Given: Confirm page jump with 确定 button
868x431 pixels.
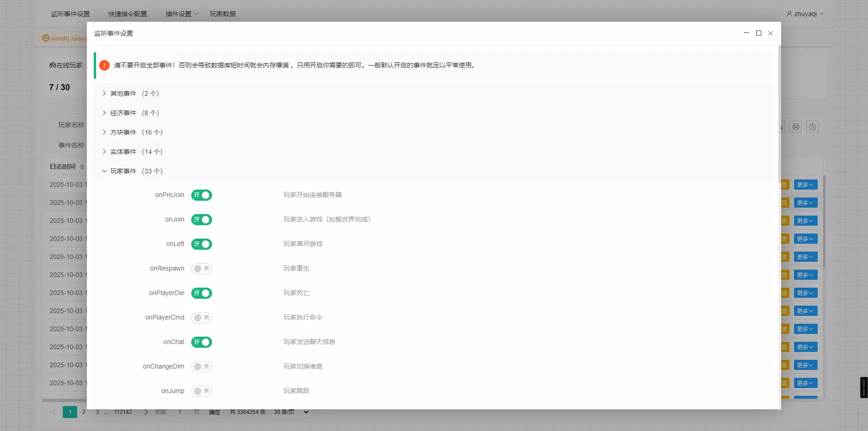Looking at the screenshot, I should tap(214, 413).
